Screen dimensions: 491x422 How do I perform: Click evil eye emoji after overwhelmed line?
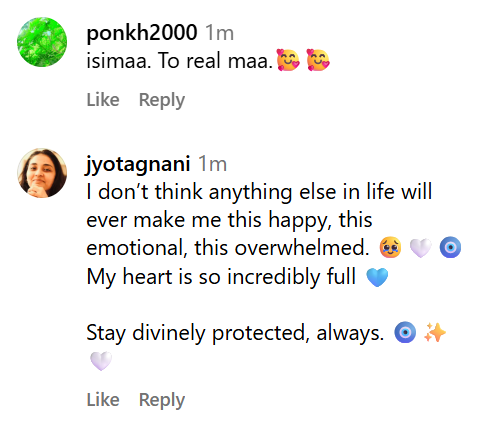pyautogui.click(x=450, y=247)
